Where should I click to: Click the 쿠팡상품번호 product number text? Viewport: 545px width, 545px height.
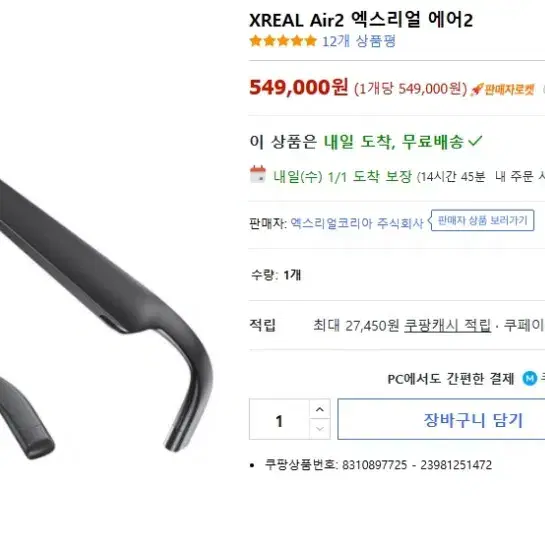point(378,465)
